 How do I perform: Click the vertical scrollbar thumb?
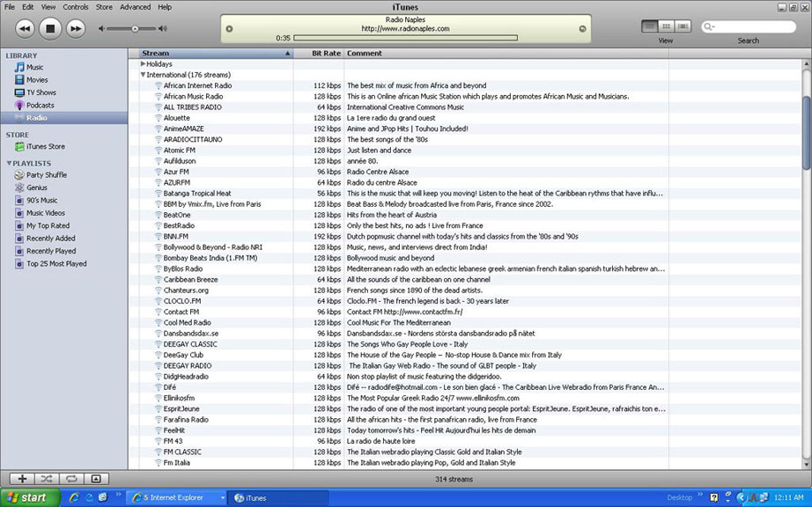tap(807, 132)
